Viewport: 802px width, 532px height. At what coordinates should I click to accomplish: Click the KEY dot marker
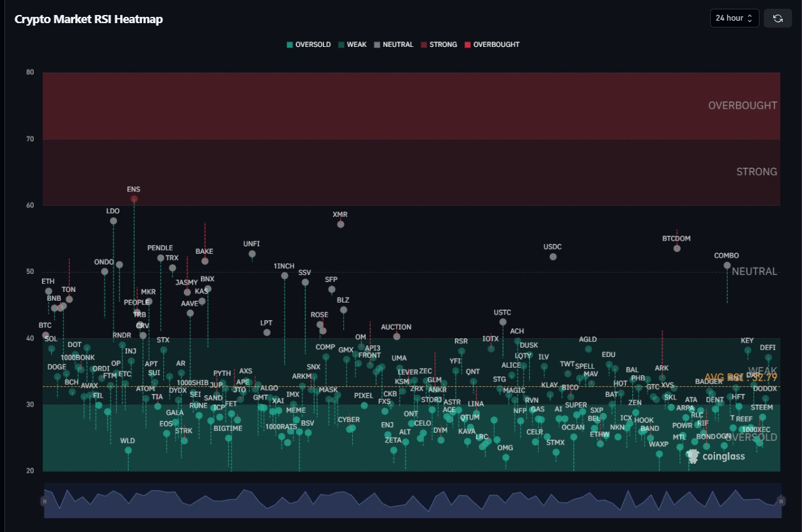(748, 350)
